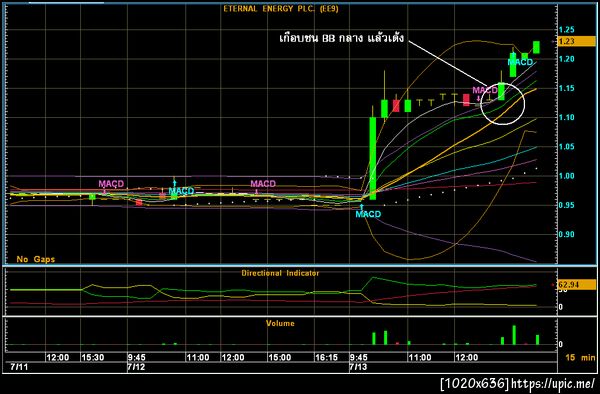Image resolution: width=600 pixels, height=394 pixels.
Task: Select the 9:45 time label above 7/13
Action: (x=359, y=358)
